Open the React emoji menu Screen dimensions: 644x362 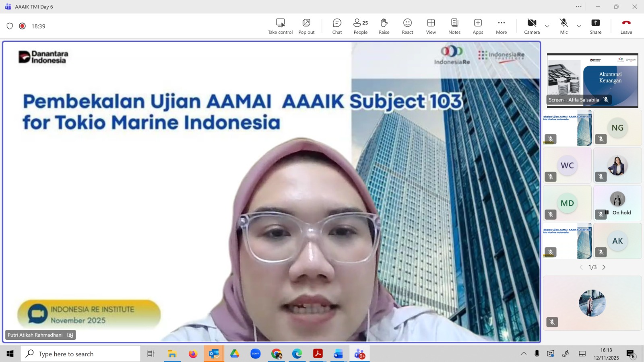(x=407, y=26)
